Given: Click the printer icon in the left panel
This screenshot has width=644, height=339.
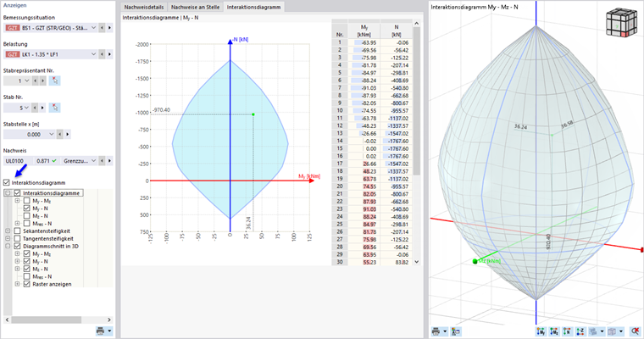Looking at the screenshot, I should 100,331.
